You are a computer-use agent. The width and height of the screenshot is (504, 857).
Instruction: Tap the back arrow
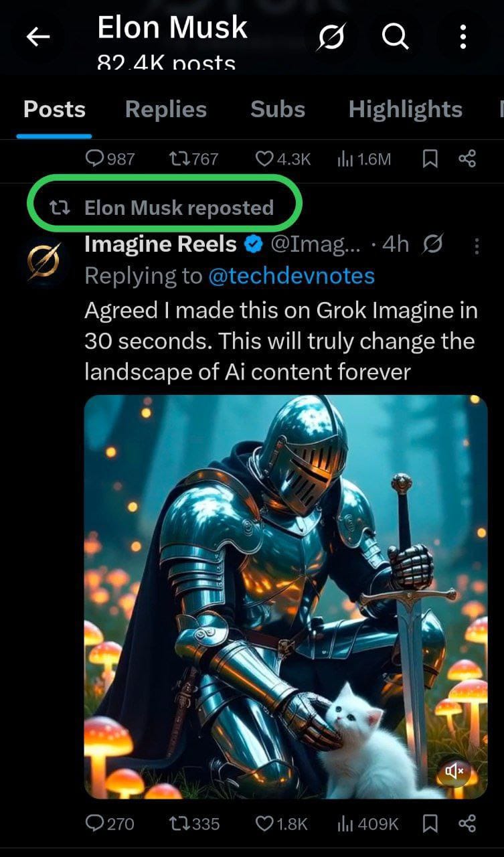pyautogui.click(x=38, y=37)
